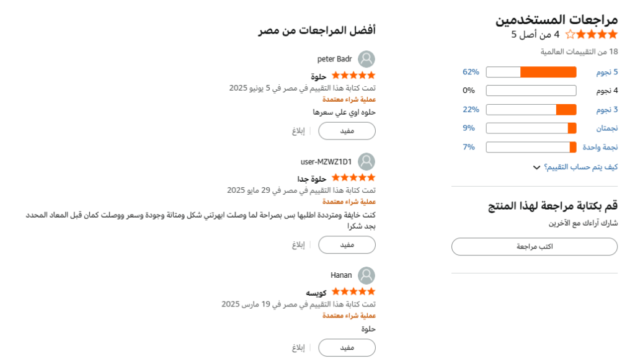The image size is (635, 364).
Task: Show نجمة واحدة reviews
Action: (x=600, y=147)
